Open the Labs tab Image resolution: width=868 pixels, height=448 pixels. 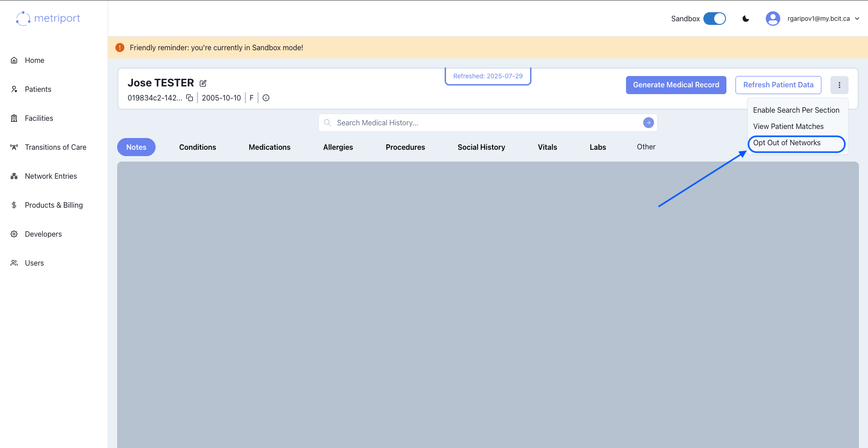point(597,147)
